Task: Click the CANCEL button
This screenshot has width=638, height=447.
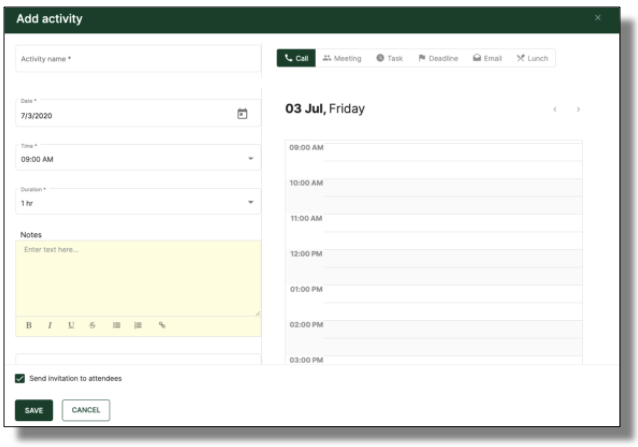Action: [86, 410]
